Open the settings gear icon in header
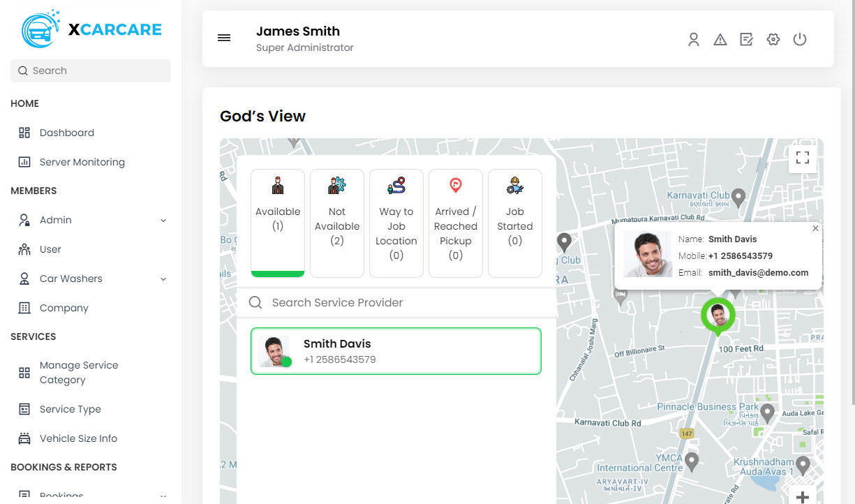Image resolution: width=855 pixels, height=504 pixels. [773, 40]
